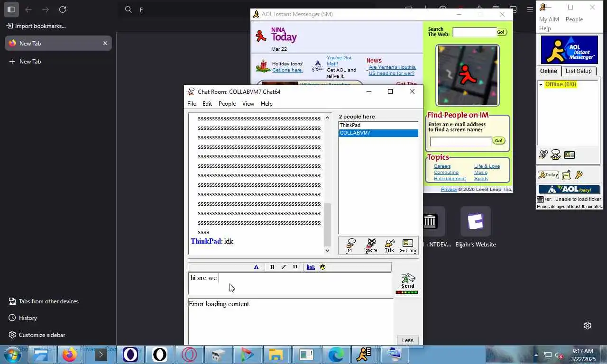Open the Edit menu in chat room
This screenshot has width=607, height=364.
[207, 104]
